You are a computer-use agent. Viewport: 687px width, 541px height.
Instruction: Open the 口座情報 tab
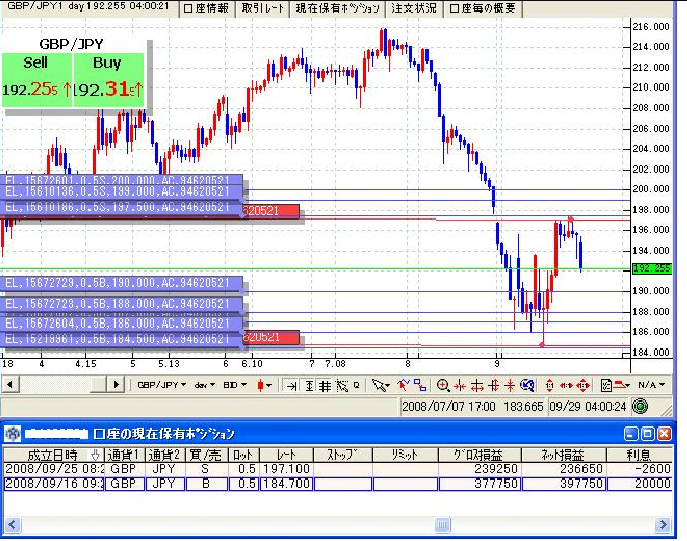point(208,8)
